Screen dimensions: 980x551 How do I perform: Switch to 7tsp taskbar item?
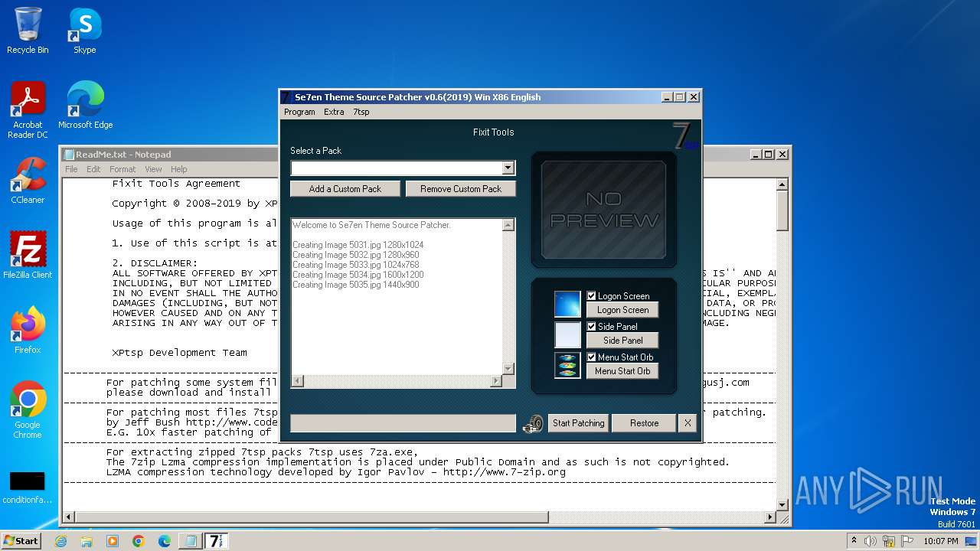(x=217, y=541)
